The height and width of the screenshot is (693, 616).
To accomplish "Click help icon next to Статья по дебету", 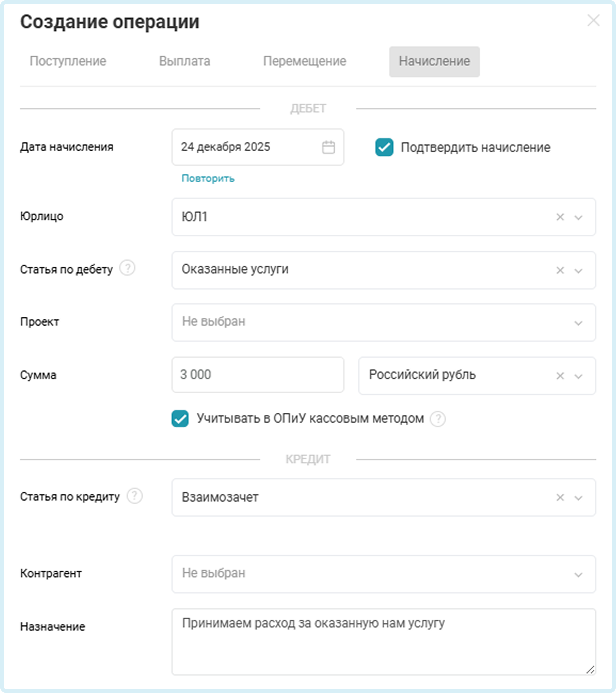I will (127, 268).
